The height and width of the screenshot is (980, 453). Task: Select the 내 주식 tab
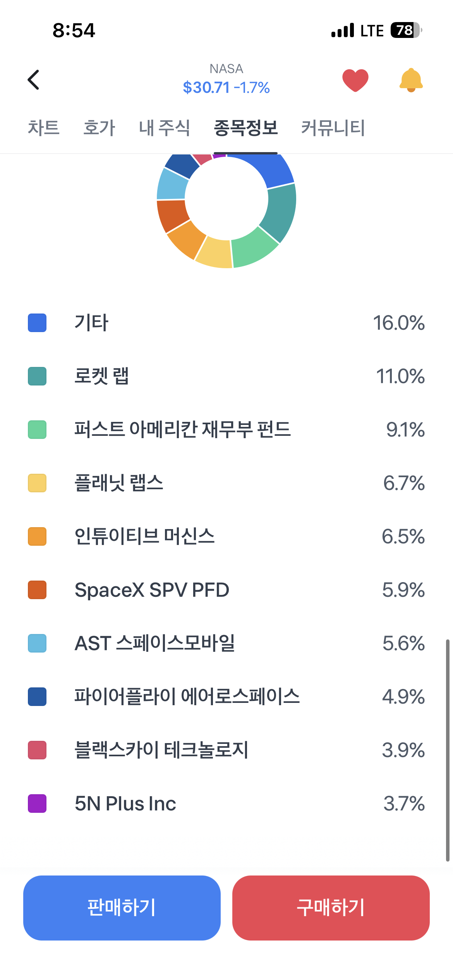pos(165,127)
